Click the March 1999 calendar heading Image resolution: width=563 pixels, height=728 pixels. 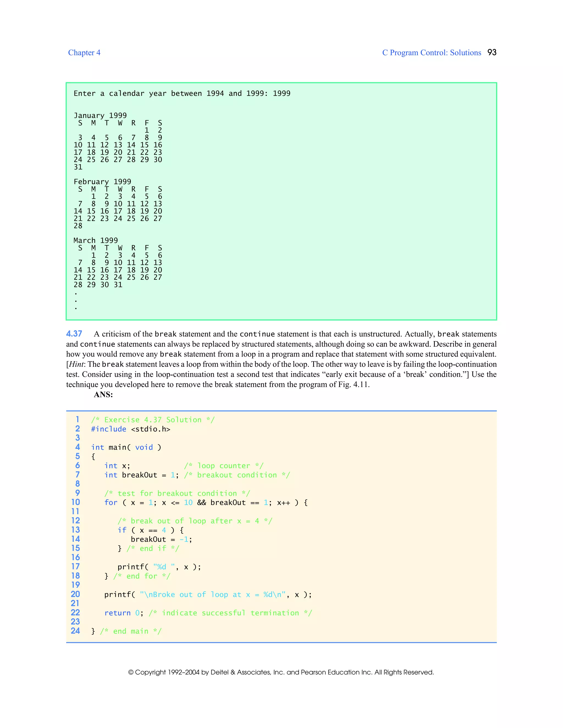tap(95, 240)
